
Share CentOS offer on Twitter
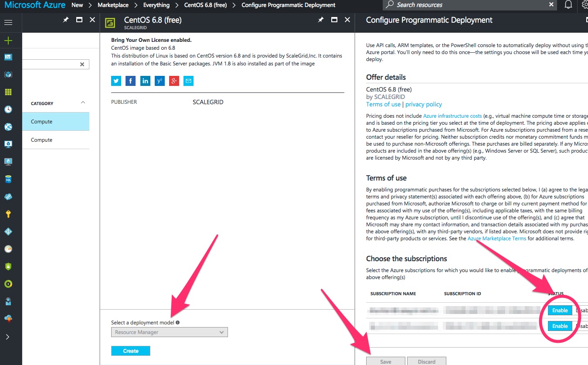click(116, 81)
